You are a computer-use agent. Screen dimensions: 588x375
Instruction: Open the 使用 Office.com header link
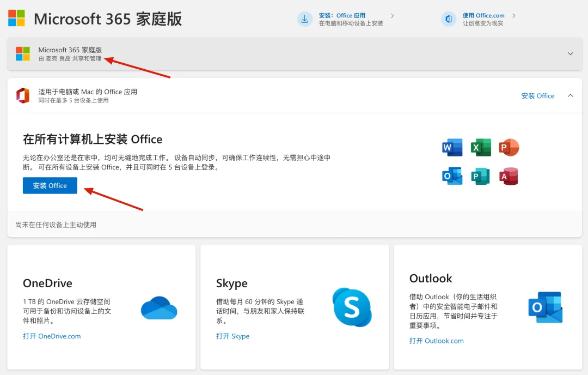click(x=483, y=15)
